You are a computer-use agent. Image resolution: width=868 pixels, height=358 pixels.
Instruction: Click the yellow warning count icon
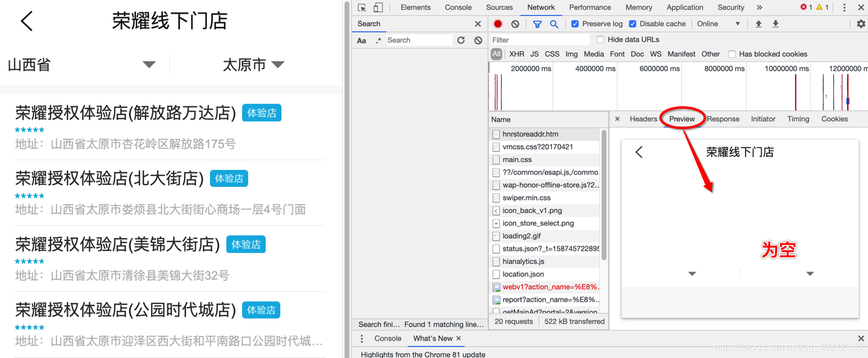coord(819,7)
